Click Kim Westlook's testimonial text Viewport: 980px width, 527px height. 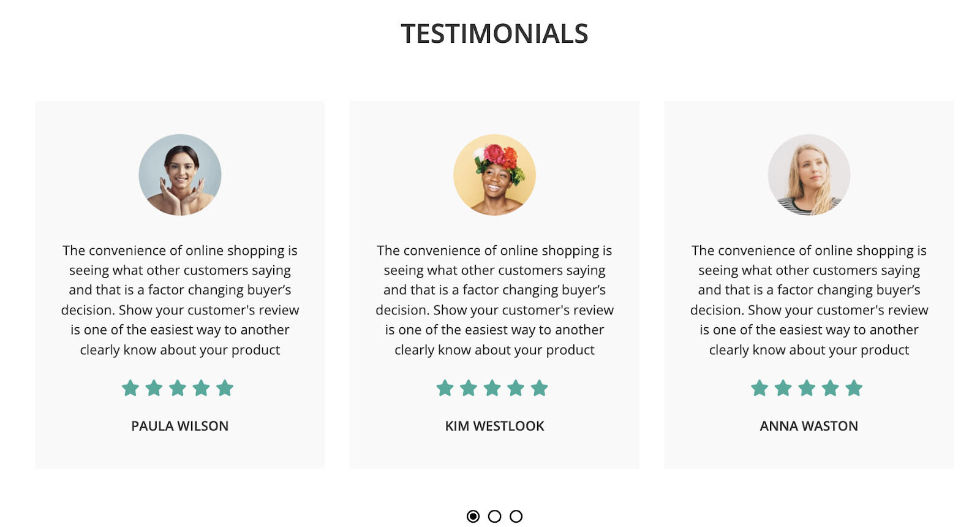494,300
